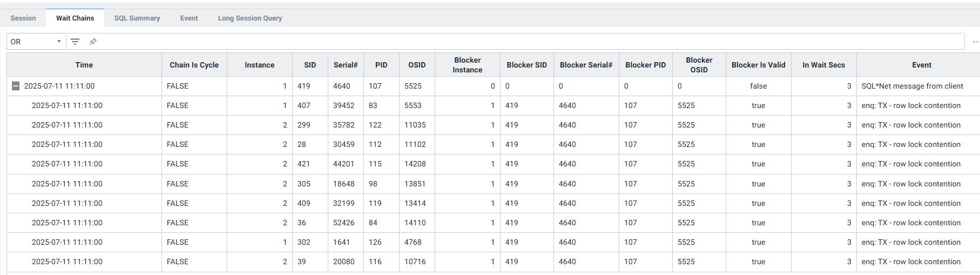
Task: Go to Long Session Query tab
Action: 250,18
